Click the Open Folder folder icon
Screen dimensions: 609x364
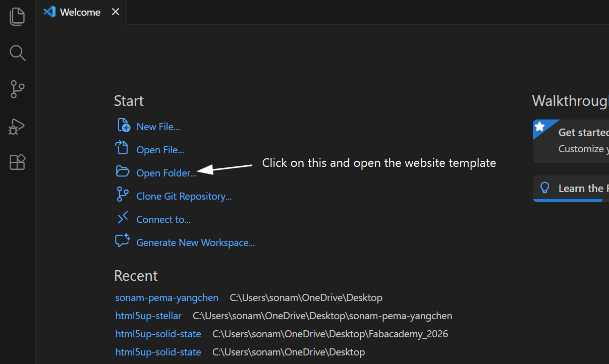123,171
